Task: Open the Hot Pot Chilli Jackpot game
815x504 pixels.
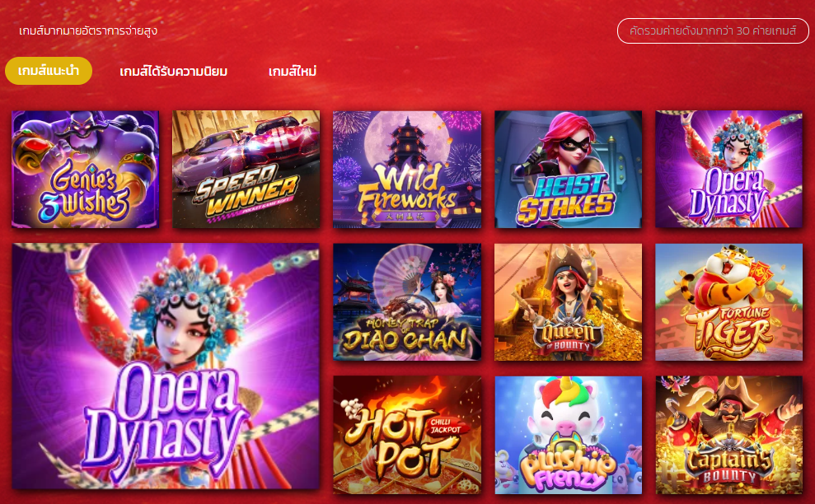Action: (x=407, y=435)
